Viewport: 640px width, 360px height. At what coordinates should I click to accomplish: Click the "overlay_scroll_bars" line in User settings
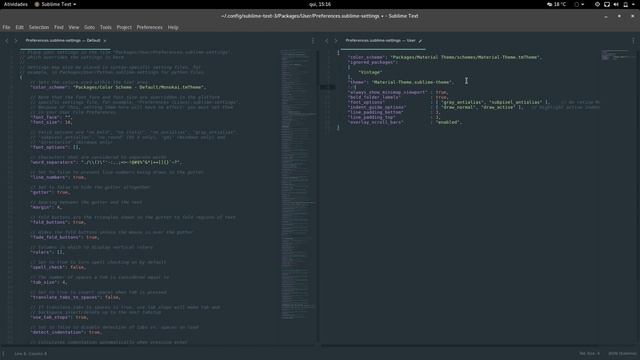coord(406,122)
